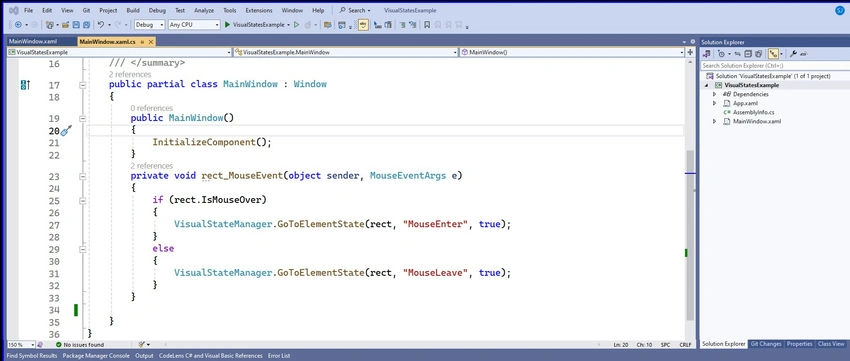This screenshot has height=361, width=850.
Task: Open Solution Explorer properties wrench icon
Action: 793,54
